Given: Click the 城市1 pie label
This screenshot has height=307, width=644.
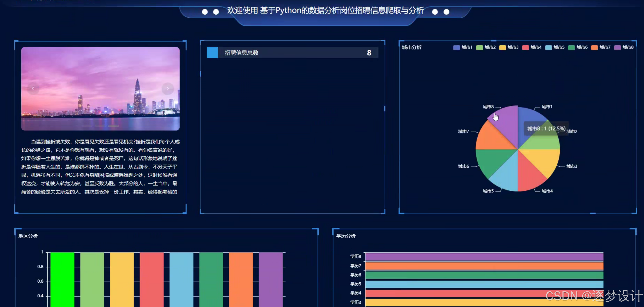Looking at the screenshot, I should (547, 107).
